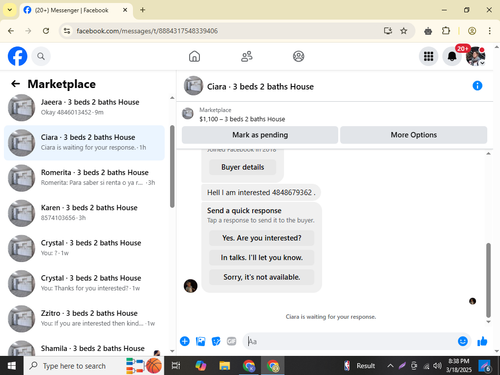Open Windows Start menu
The height and width of the screenshot is (375, 500).
(x=12, y=366)
